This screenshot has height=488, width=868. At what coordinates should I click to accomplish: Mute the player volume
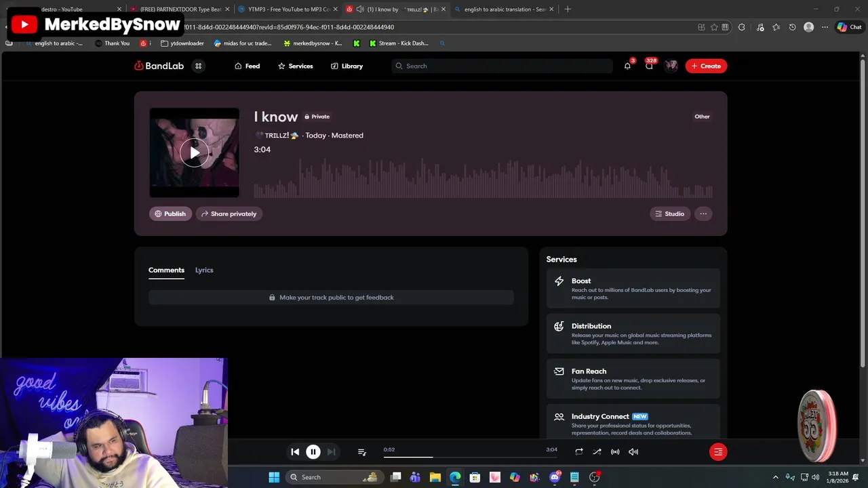coord(633,451)
